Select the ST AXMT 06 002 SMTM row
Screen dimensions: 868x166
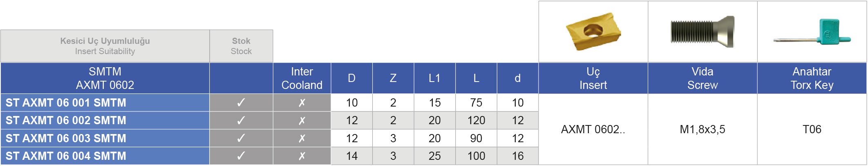pyautogui.click(x=269, y=121)
